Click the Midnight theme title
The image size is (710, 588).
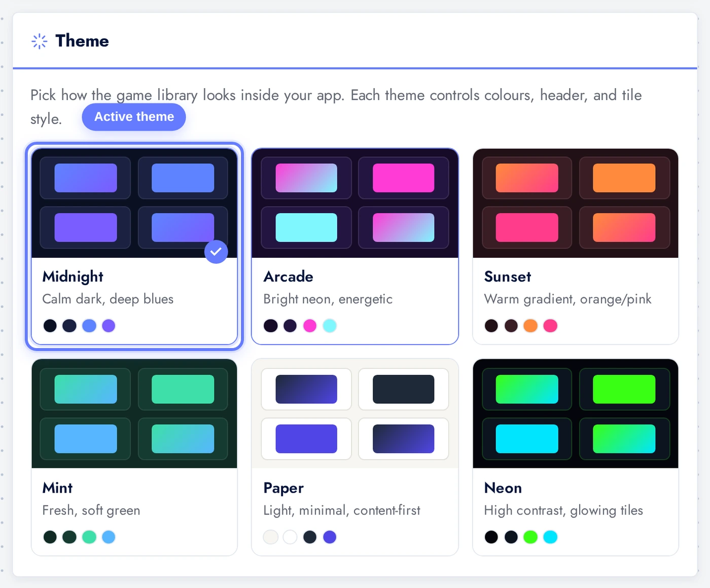[x=73, y=276]
